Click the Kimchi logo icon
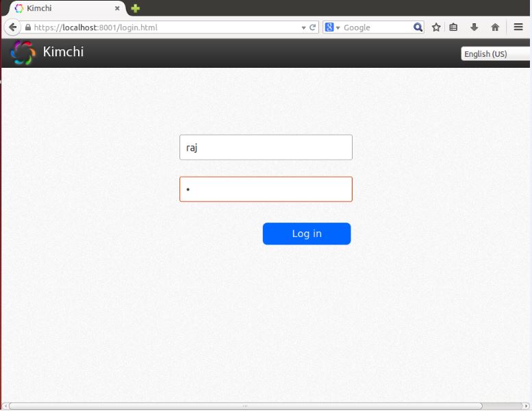The width and height of the screenshot is (532, 411). click(23, 53)
